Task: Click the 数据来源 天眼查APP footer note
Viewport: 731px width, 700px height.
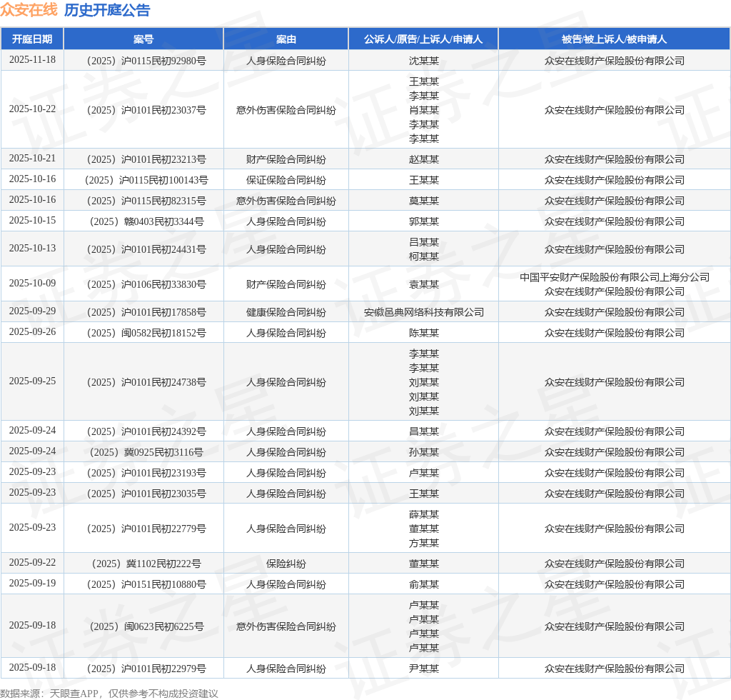Action: pyautogui.click(x=109, y=694)
